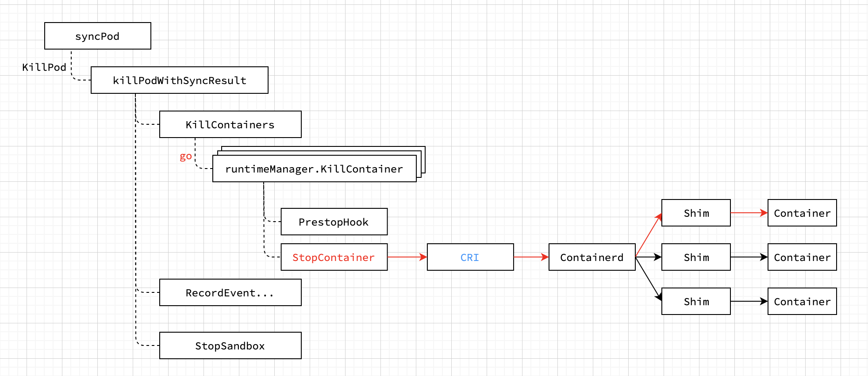Viewport: 868px width, 376px height.
Task: Click the Containerd node
Action: [591, 257]
